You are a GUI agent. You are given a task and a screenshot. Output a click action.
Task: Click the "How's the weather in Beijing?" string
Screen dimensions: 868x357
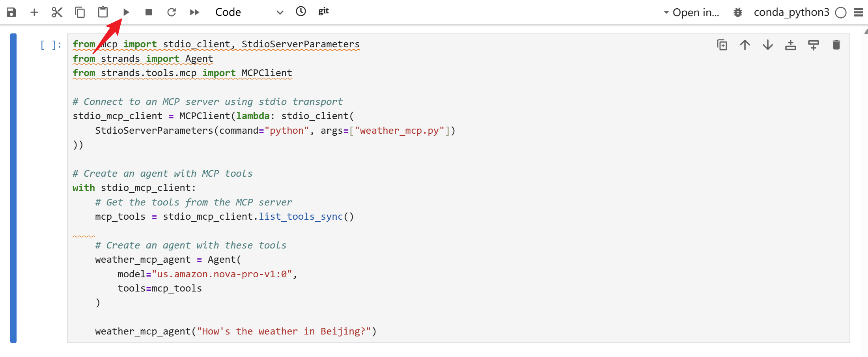(x=284, y=331)
